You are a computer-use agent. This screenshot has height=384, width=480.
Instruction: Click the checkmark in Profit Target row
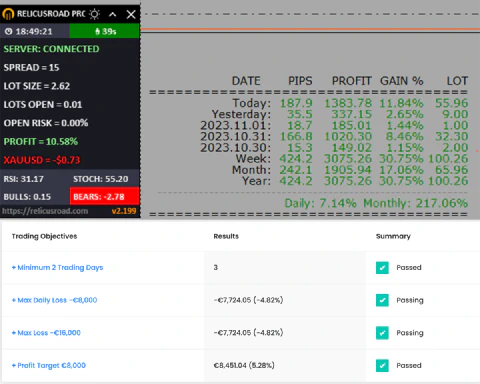point(382,365)
